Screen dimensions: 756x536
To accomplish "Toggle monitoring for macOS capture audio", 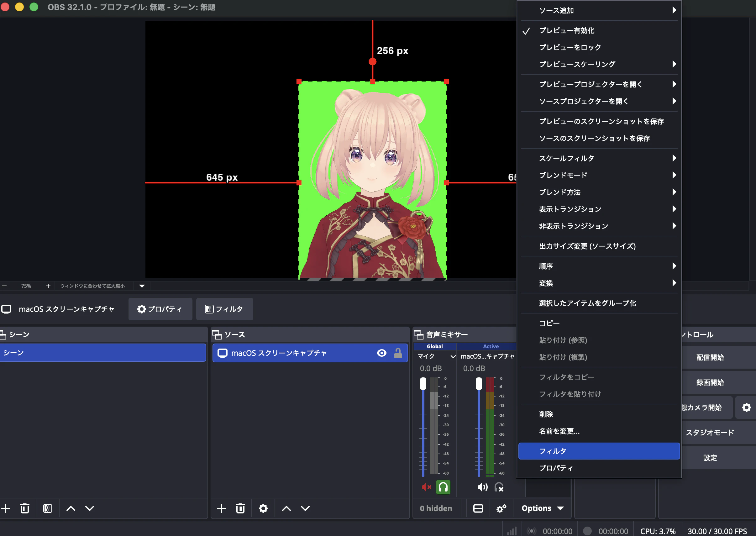I will [499, 487].
